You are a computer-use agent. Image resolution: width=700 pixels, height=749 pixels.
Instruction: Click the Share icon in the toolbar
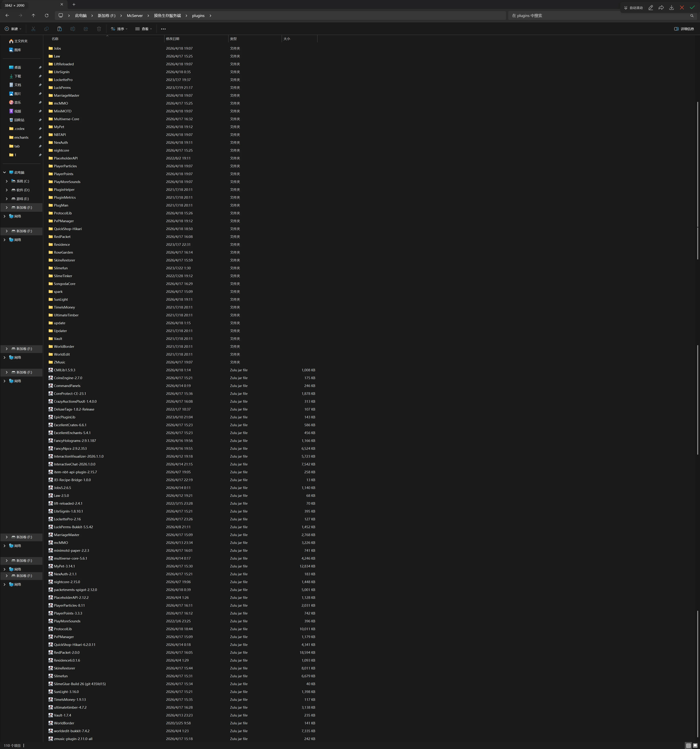point(86,29)
